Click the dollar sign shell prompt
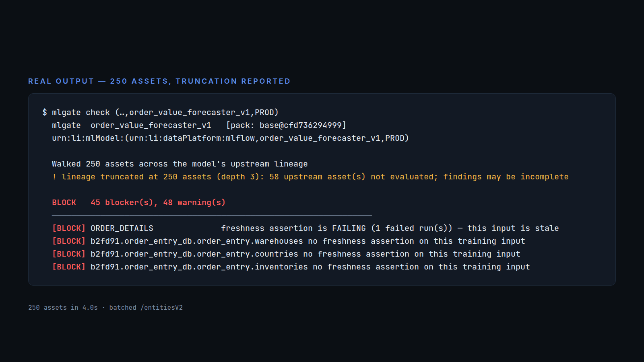The width and height of the screenshot is (644, 362). click(x=45, y=112)
